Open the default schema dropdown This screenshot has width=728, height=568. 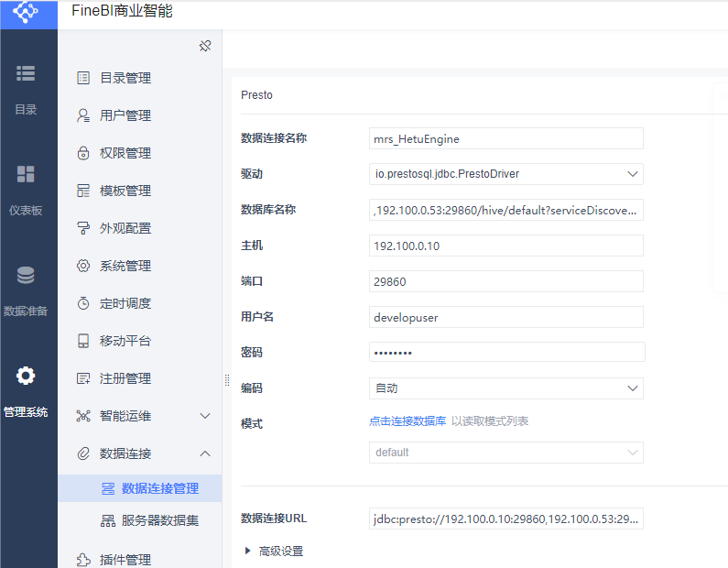(506, 453)
